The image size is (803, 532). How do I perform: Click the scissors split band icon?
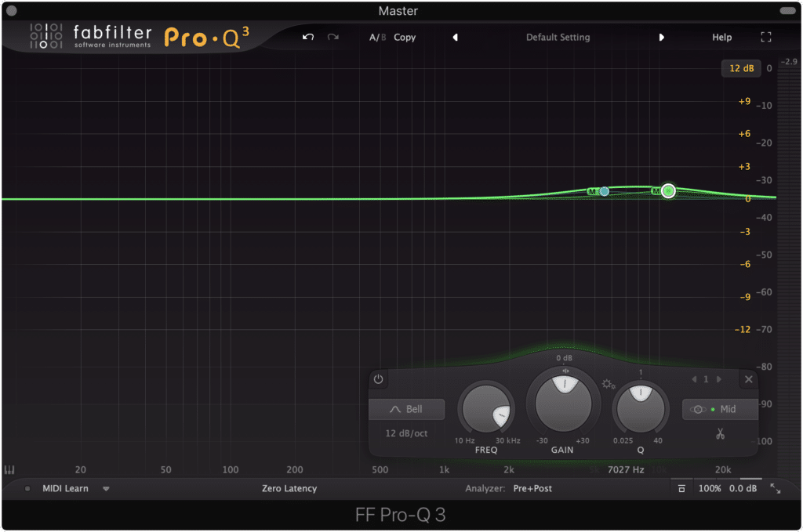coord(720,434)
